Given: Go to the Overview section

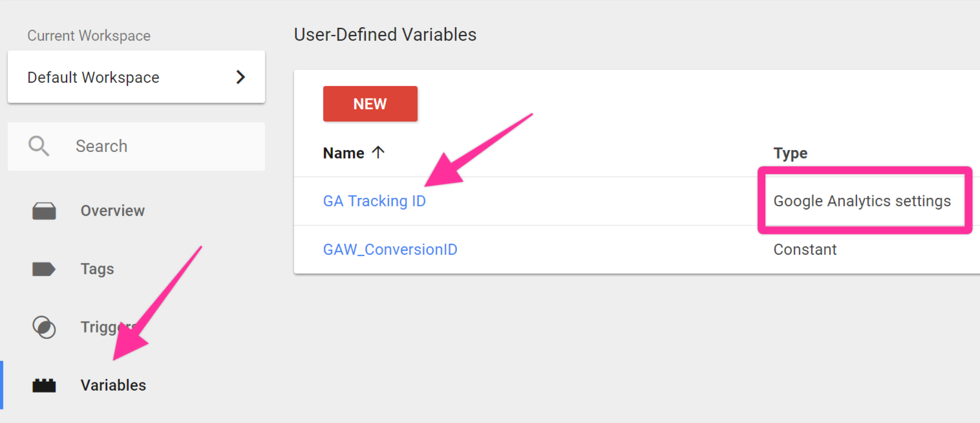Looking at the screenshot, I should pyautogui.click(x=112, y=211).
